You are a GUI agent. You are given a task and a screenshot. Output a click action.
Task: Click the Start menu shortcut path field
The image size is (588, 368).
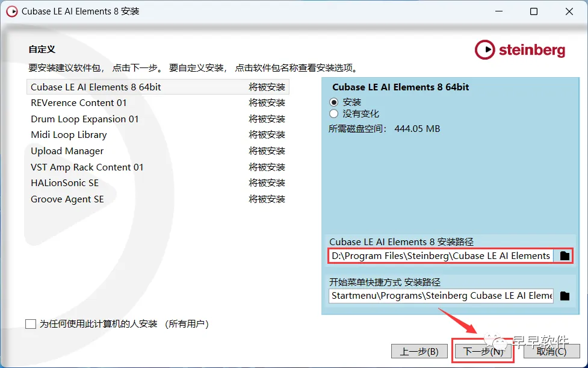pos(441,296)
